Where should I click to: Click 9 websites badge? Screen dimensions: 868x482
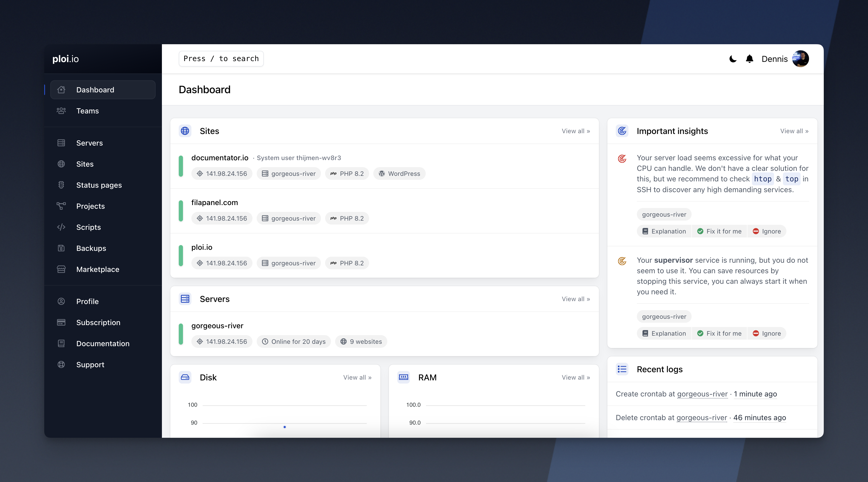pyautogui.click(x=361, y=341)
